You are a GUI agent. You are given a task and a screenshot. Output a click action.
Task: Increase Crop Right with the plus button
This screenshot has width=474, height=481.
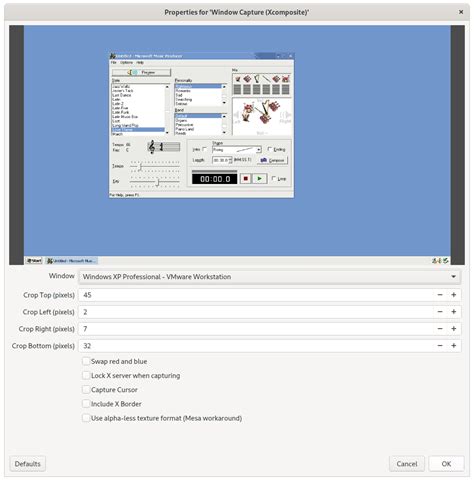point(454,329)
